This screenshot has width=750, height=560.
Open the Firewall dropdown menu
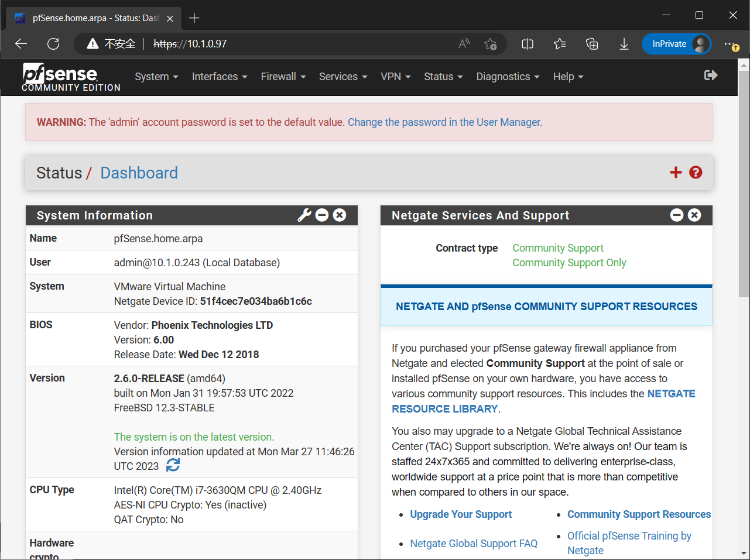283,77
